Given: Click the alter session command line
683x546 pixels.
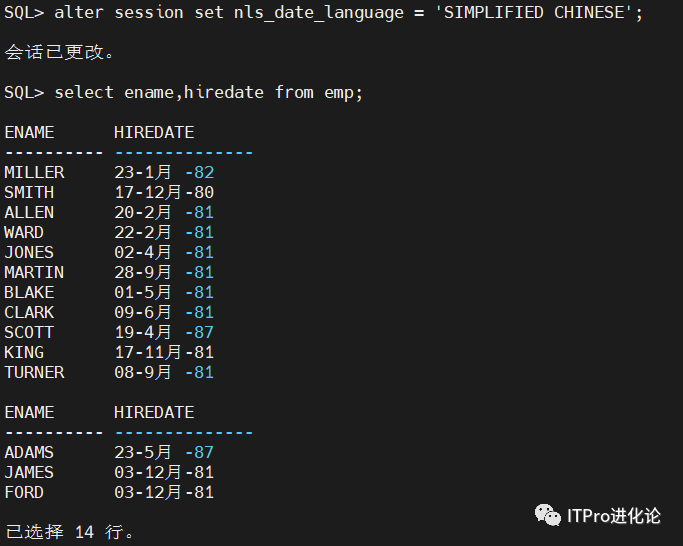Looking at the screenshot, I should 323,12.
